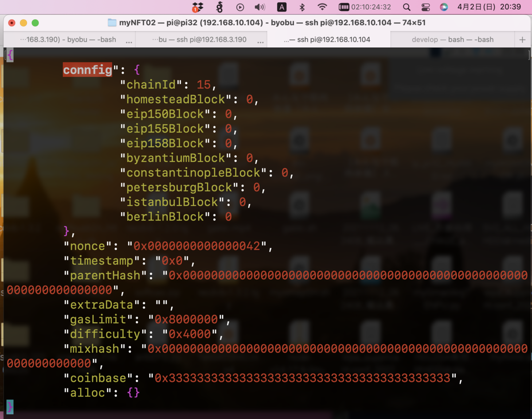Click the opening brace on the first line

point(10,55)
